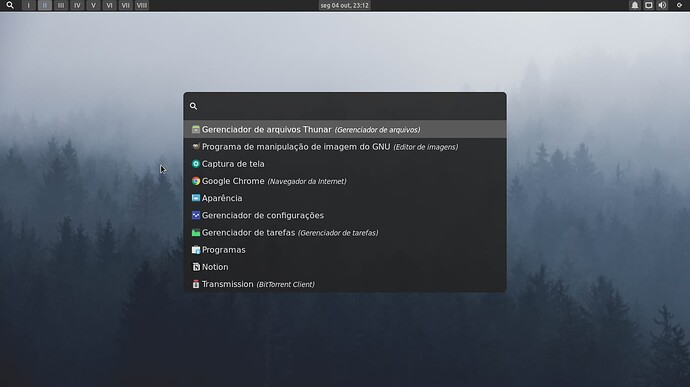Switch to workspace VIII
This screenshot has height=387, width=690.
pos(142,5)
